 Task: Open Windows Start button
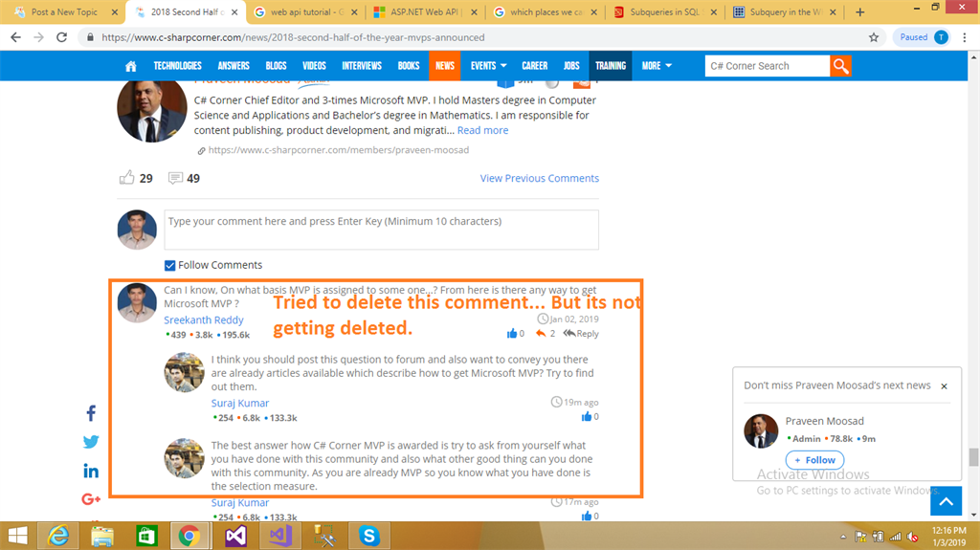click(17, 536)
